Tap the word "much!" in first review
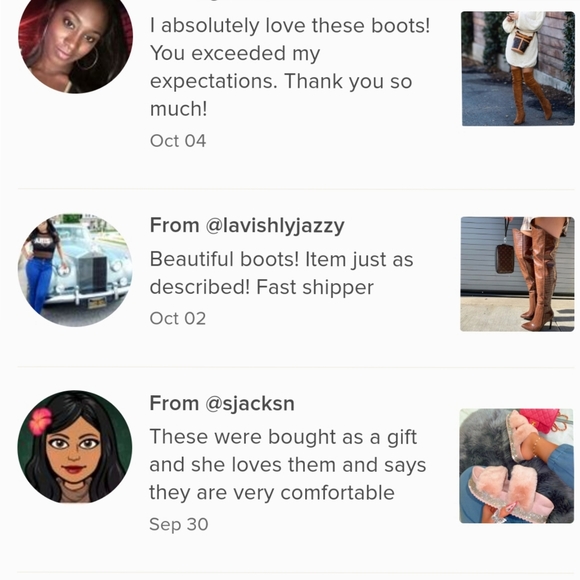 179,109
